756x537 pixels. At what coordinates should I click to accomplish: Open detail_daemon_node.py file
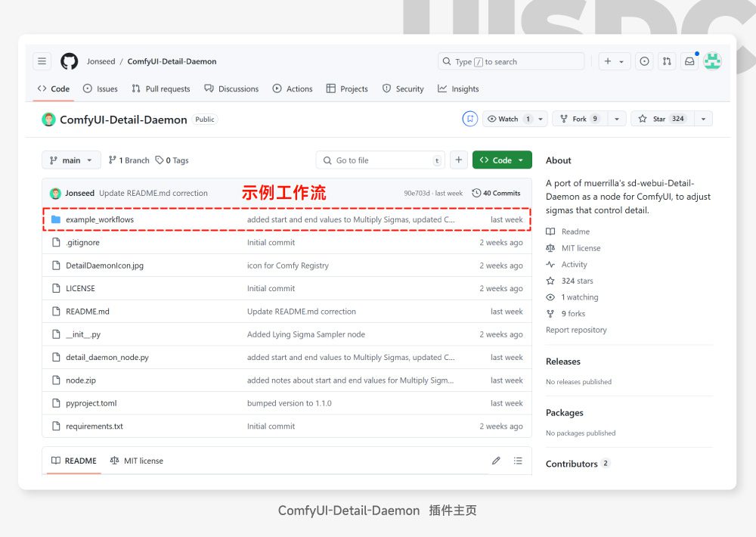click(x=107, y=358)
